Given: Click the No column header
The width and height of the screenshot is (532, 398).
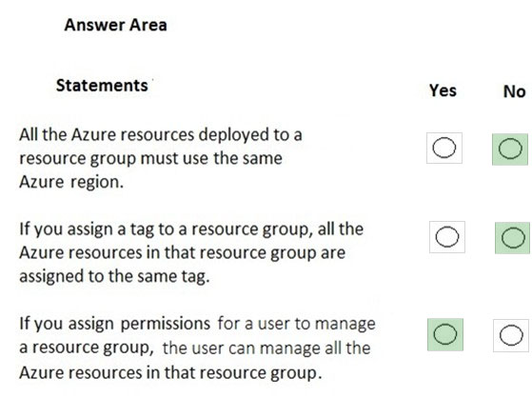Looking at the screenshot, I should pyautogui.click(x=514, y=91).
